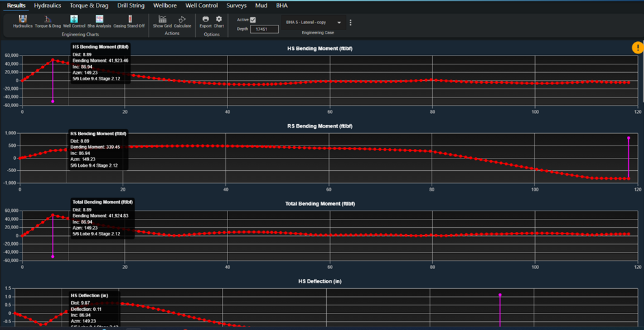Click the Depth input field
644x330 pixels.
pos(264,30)
